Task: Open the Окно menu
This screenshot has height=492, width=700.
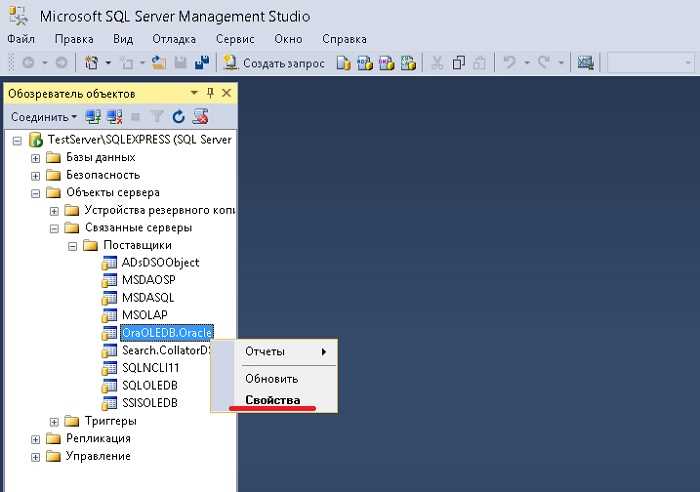Action: (x=288, y=39)
